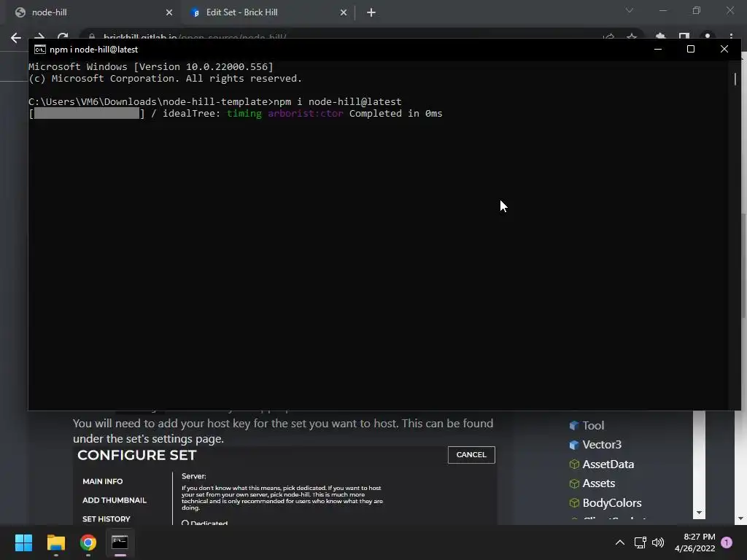Viewport: 747px width, 560px height.
Task: Open Google Chrome from taskbar
Action: [88, 542]
